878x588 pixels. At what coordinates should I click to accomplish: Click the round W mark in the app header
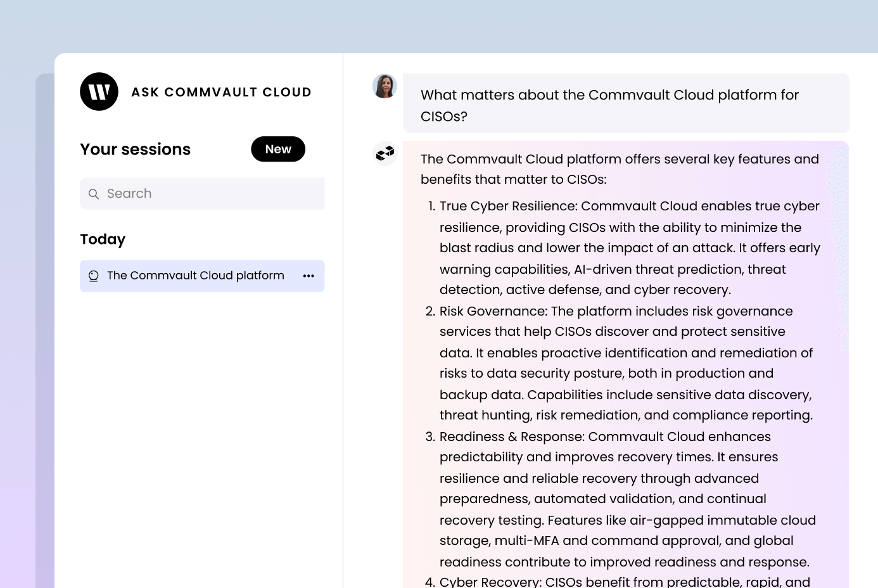[99, 91]
